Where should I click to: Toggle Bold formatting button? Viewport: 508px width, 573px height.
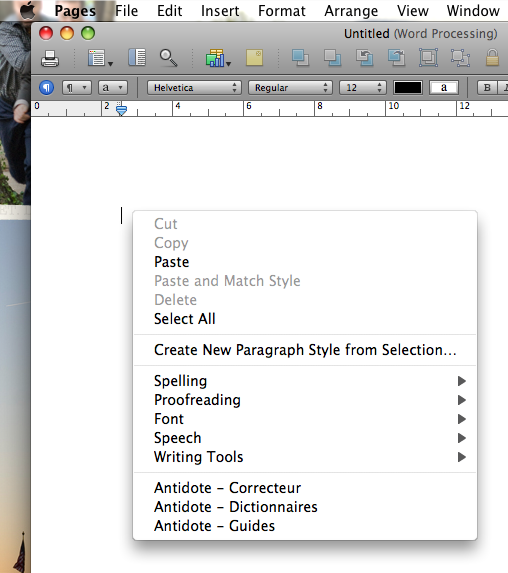[487, 88]
